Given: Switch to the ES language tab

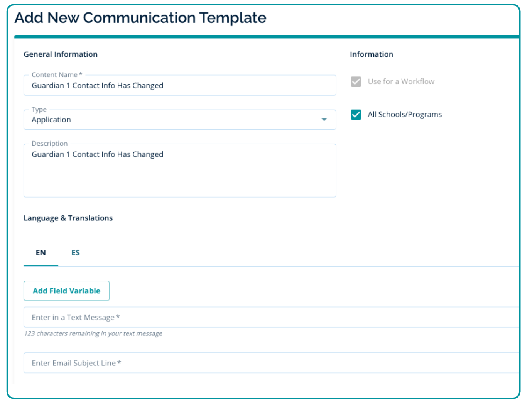Looking at the screenshot, I should coord(76,253).
